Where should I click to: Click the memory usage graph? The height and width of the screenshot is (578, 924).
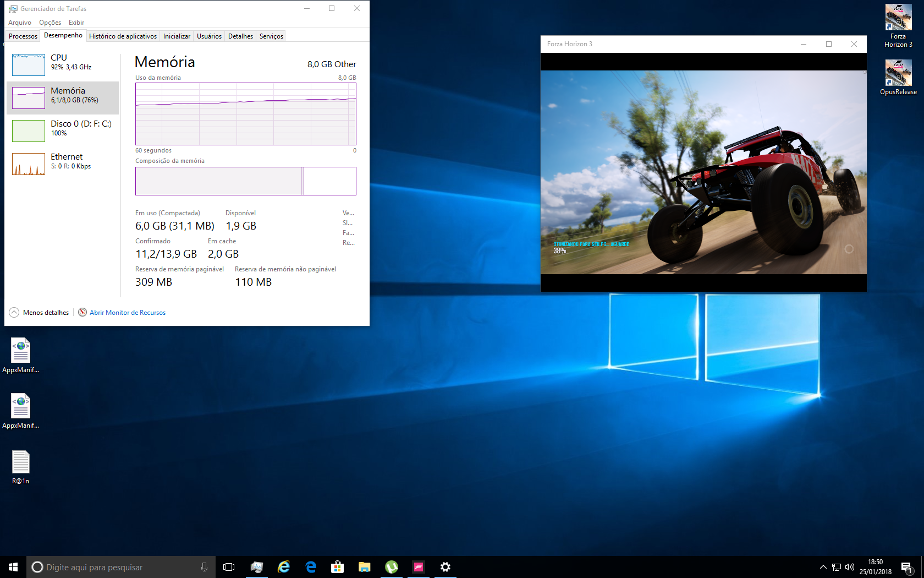point(246,114)
